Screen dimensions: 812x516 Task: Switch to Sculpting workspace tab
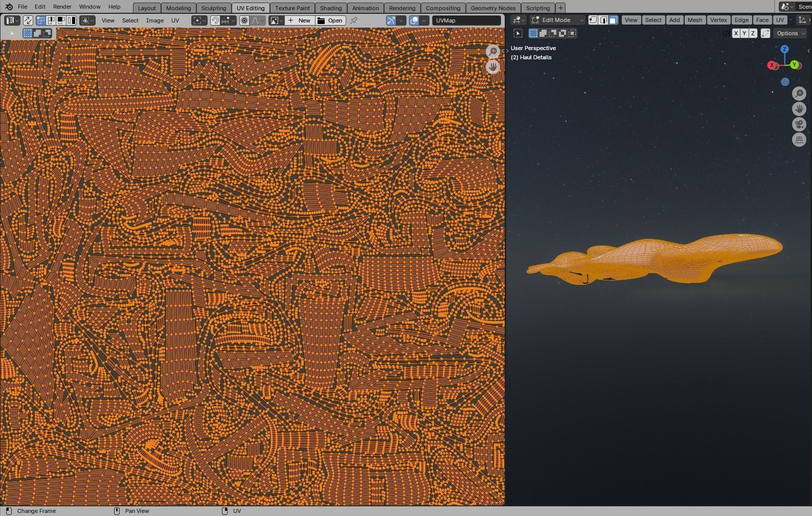214,8
